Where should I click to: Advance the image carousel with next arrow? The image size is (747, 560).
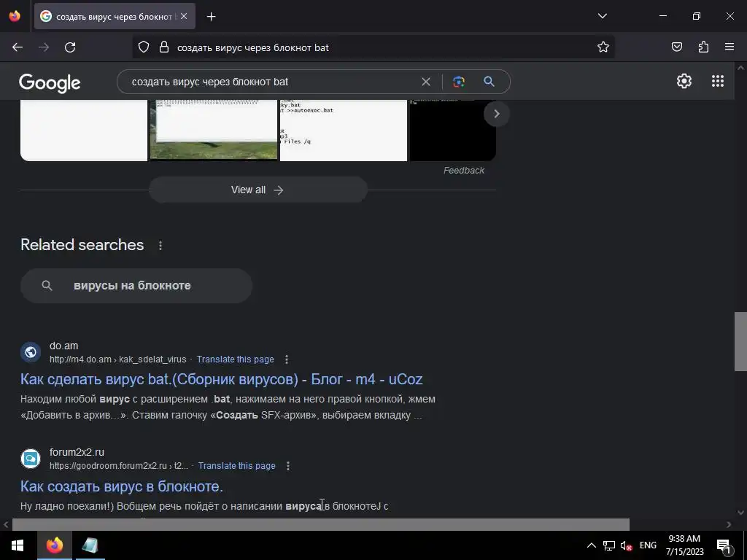pyautogui.click(x=496, y=114)
